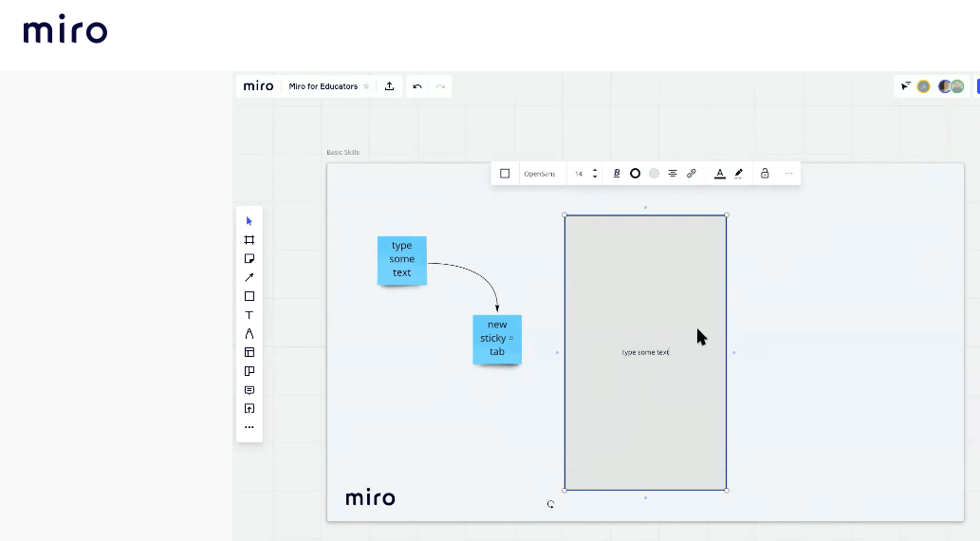Click the Miro home logo in board header
980x541 pixels.
point(258,86)
